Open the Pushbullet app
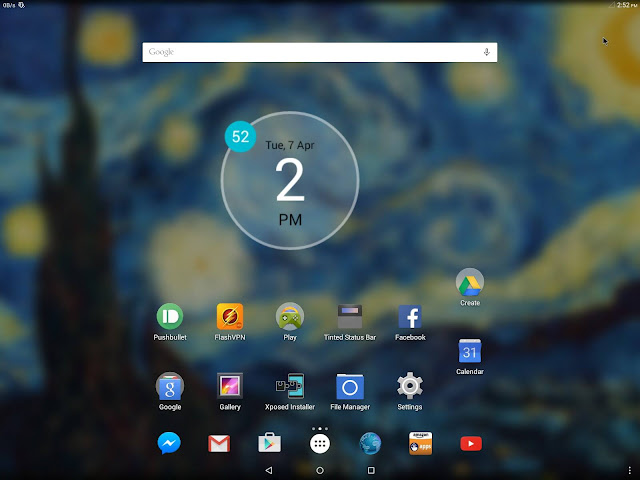The image size is (640, 480). tap(170, 316)
